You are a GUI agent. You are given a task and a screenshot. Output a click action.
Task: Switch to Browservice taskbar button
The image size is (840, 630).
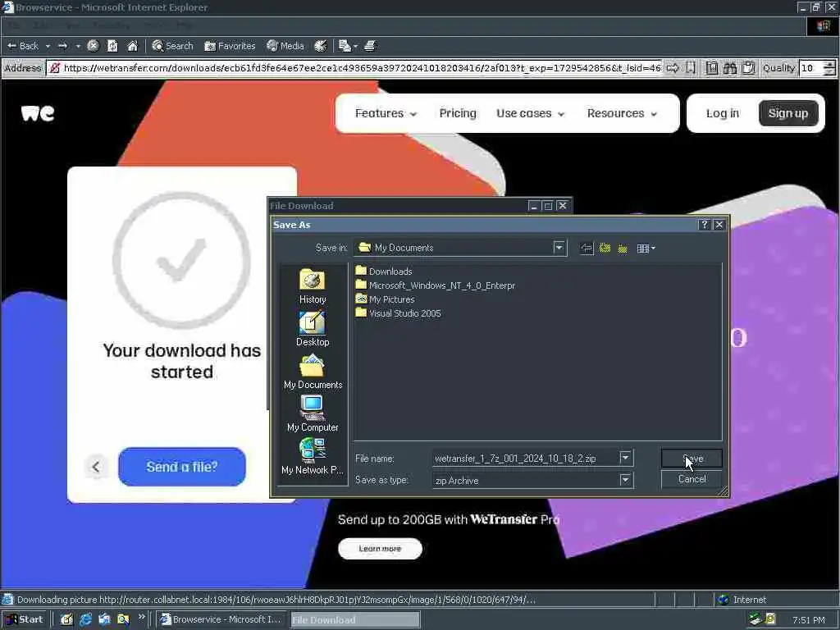click(x=221, y=619)
